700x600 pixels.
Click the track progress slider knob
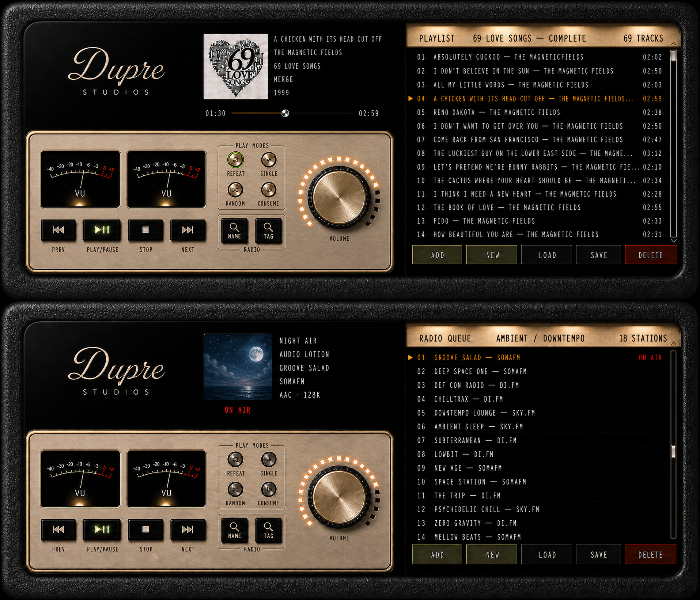(x=285, y=113)
